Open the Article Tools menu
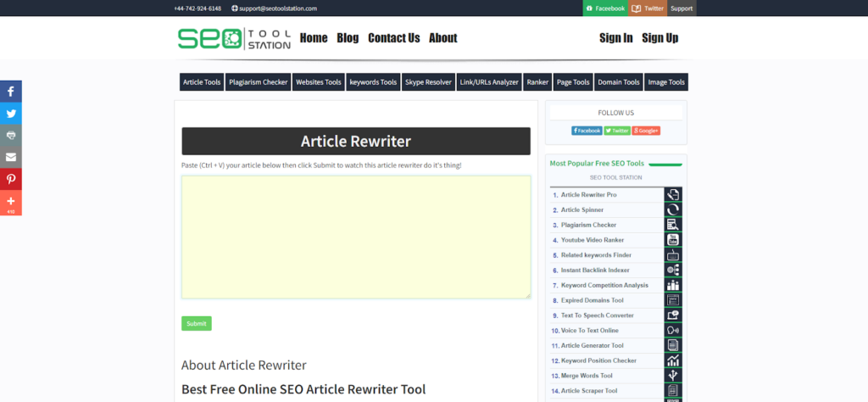Image resolution: width=868 pixels, height=402 pixels. [x=202, y=82]
